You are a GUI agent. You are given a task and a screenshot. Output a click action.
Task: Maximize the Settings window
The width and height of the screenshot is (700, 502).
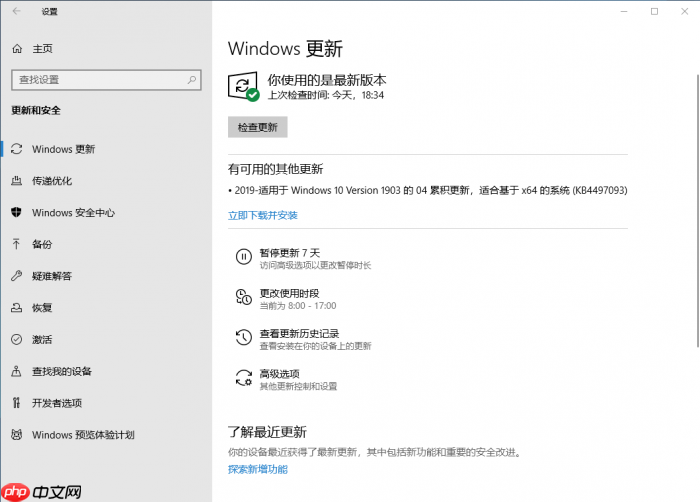tap(654, 11)
